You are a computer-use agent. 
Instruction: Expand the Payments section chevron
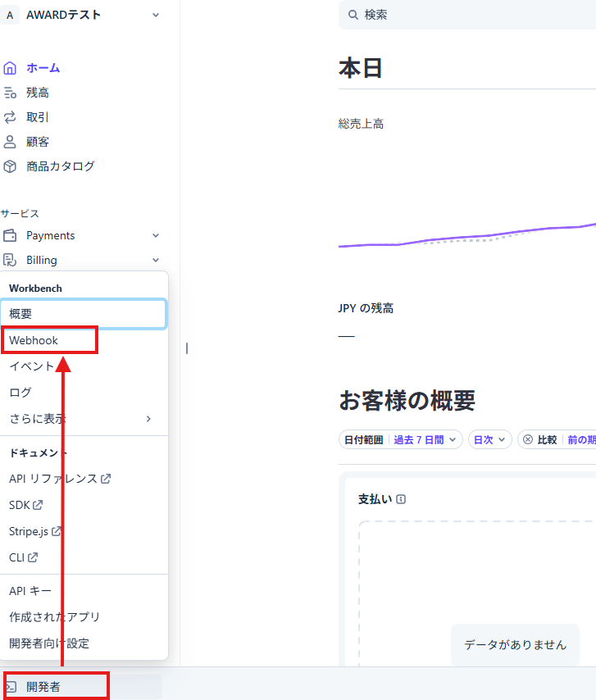156,235
